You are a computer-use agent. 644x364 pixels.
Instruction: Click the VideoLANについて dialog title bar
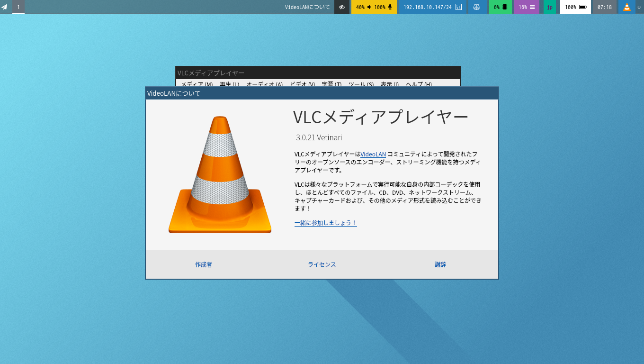322,93
